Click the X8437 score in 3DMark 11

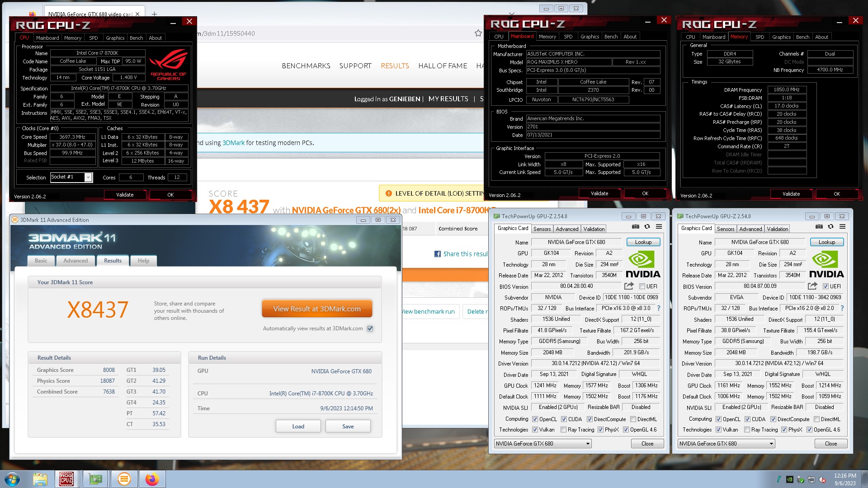click(98, 310)
